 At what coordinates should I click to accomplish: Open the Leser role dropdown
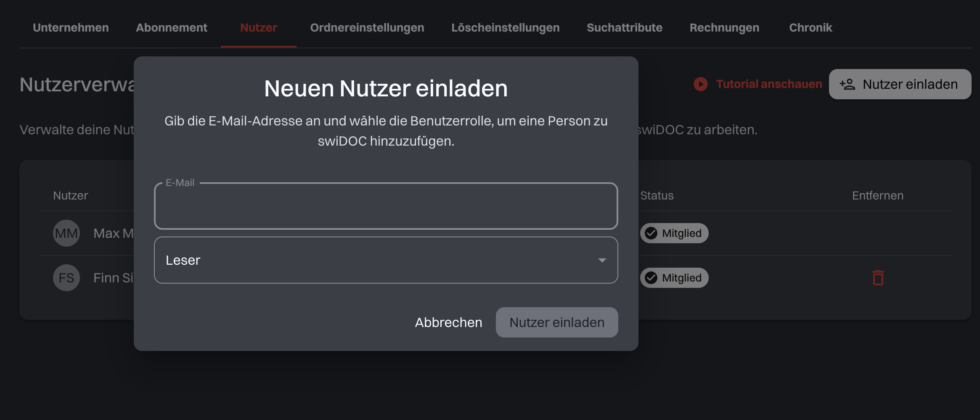click(x=379, y=260)
